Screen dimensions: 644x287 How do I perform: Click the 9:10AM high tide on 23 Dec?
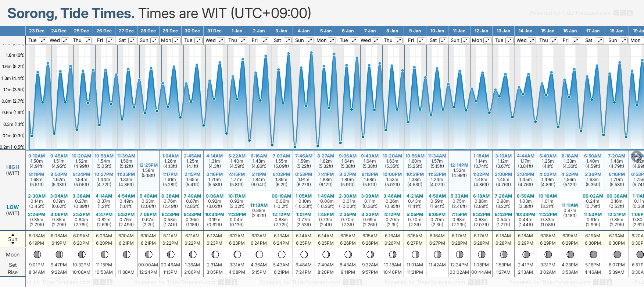coord(36,156)
